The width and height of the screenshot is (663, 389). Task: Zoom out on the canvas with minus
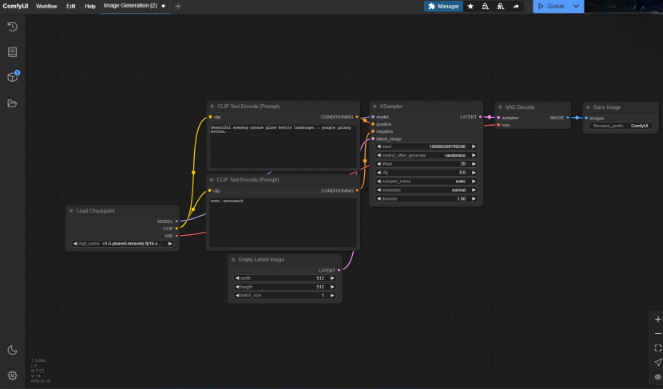(x=658, y=334)
